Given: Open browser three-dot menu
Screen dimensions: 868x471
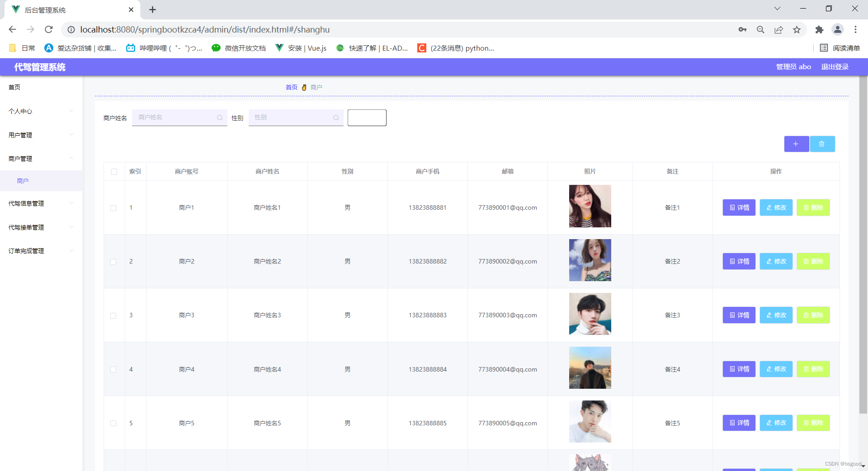Looking at the screenshot, I should coord(855,29).
